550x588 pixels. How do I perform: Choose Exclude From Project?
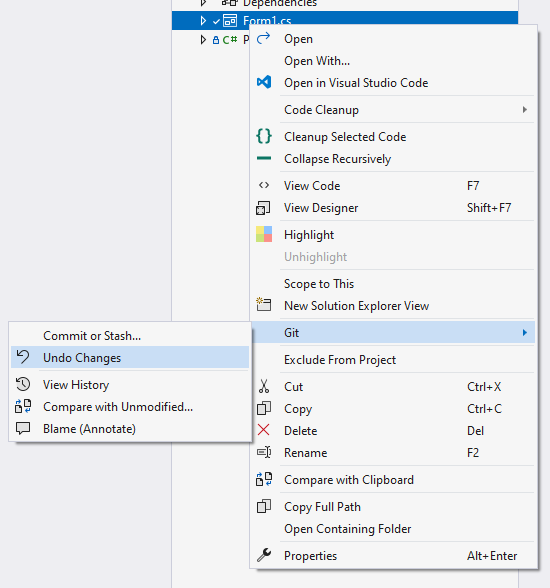coord(393,360)
